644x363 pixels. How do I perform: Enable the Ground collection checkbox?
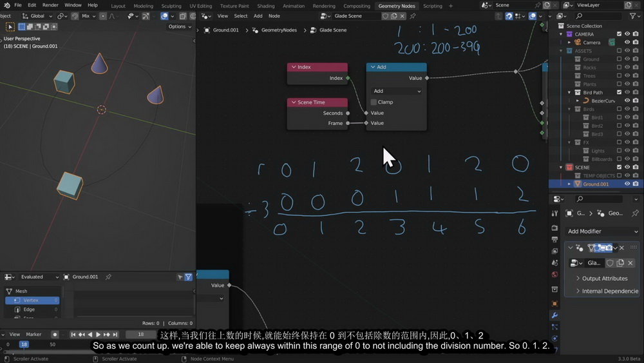(x=619, y=59)
